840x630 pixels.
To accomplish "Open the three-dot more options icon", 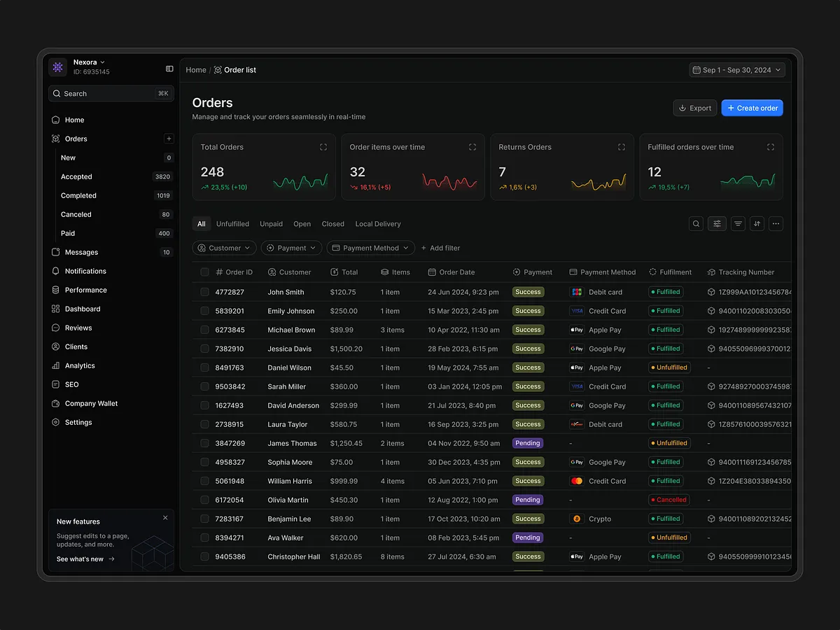I will 776,223.
